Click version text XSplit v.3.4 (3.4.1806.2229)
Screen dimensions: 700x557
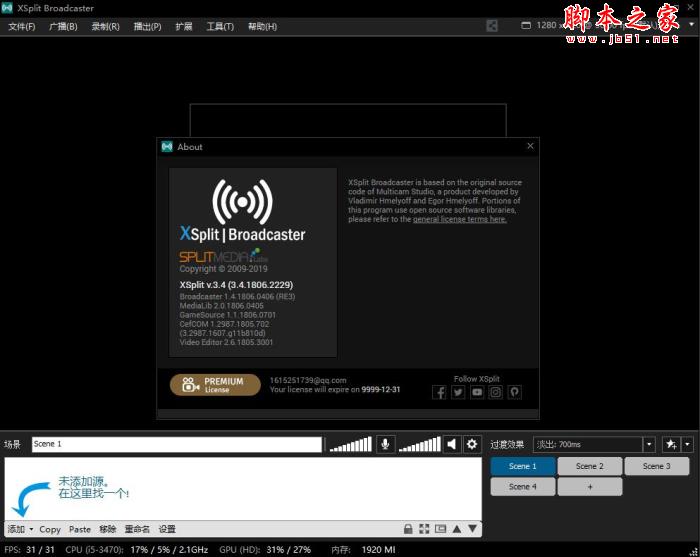(x=236, y=285)
